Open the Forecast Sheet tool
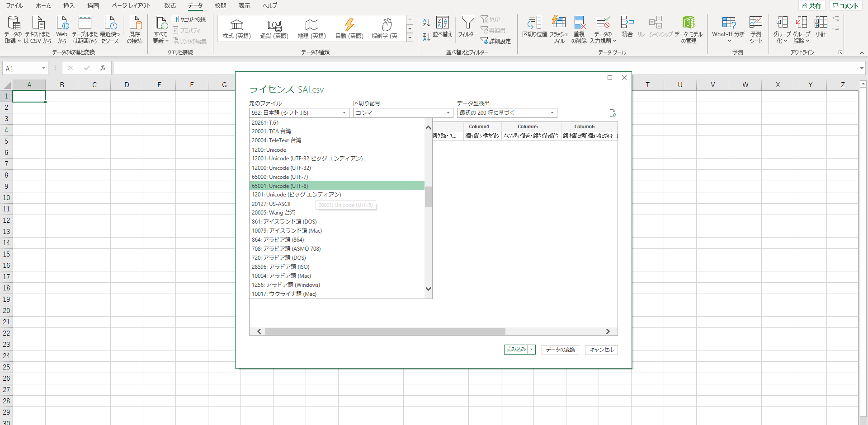Viewport: 868px width, 425px height. (755, 23)
